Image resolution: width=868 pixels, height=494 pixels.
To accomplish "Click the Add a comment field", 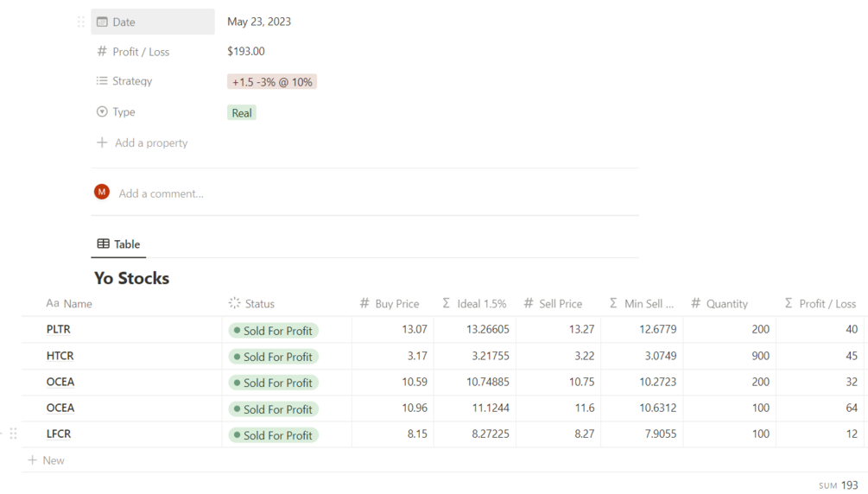I will (162, 193).
